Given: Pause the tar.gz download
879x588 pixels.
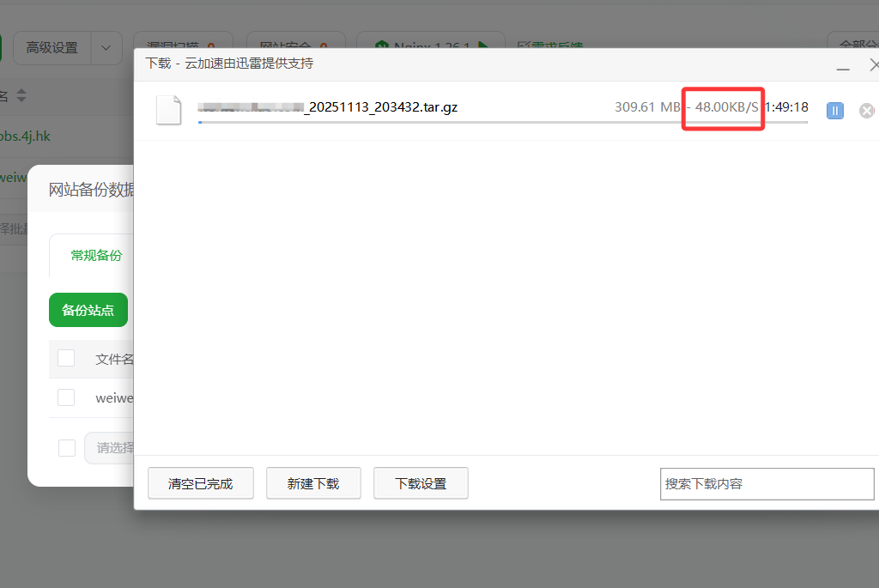Looking at the screenshot, I should [x=834, y=110].
